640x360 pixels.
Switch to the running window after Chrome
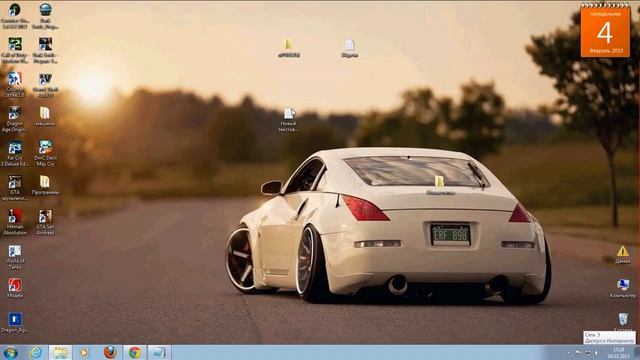coord(159,353)
